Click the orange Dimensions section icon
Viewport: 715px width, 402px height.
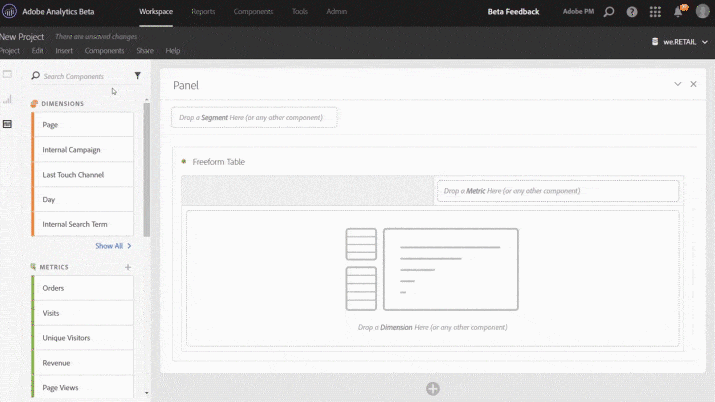(34, 103)
